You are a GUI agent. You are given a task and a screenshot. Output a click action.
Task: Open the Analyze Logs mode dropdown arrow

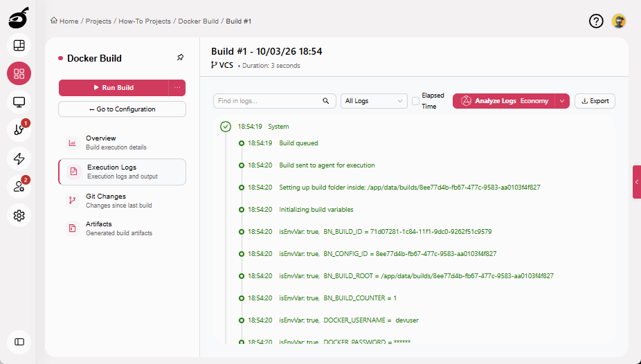pos(562,101)
